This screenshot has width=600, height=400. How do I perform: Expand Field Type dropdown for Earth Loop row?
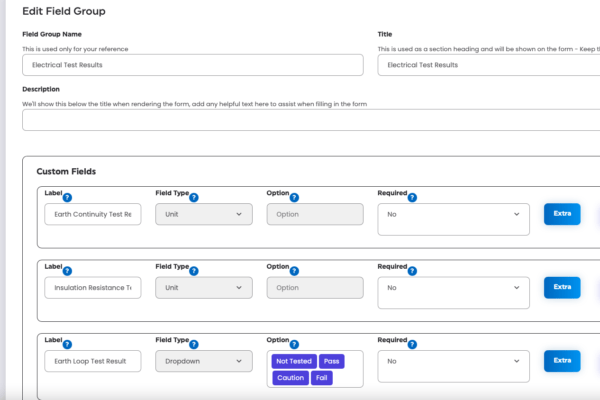tap(204, 361)
